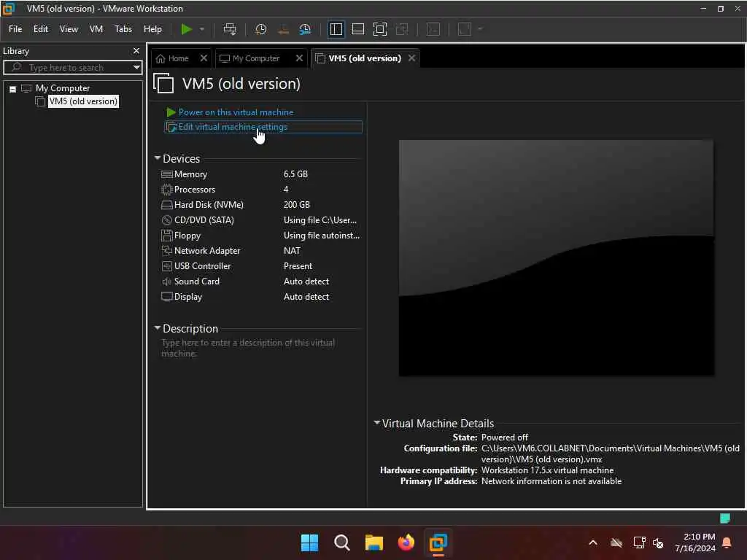Screen dimensions: 747x560
Task: Click the Library search field
Action: (71, 68)
